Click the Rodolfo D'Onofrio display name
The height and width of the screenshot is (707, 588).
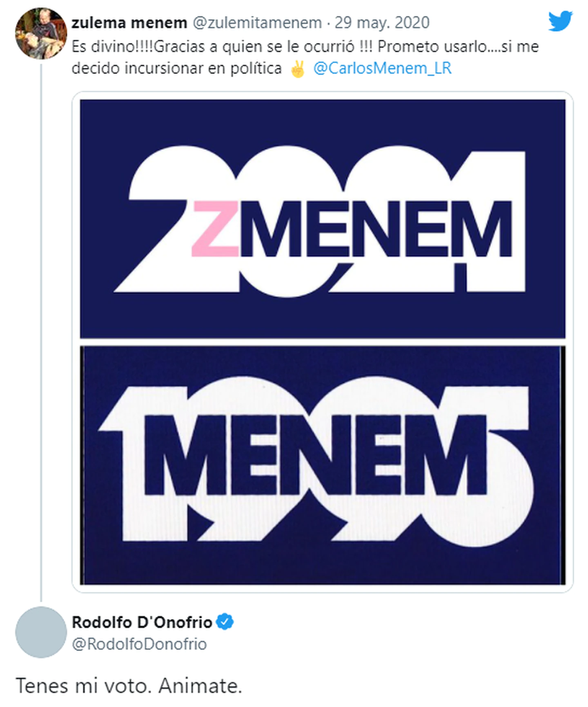142,621
